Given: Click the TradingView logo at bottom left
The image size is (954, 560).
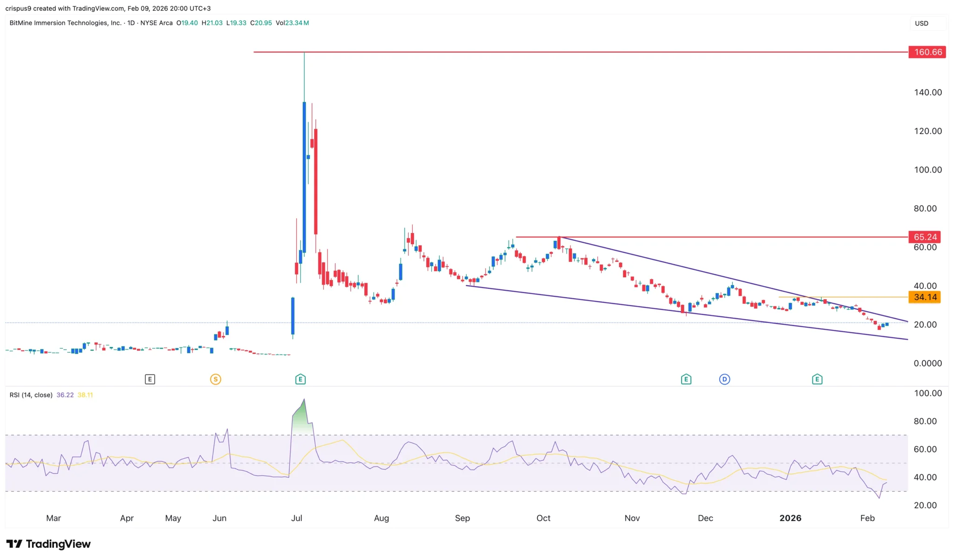Looking at the screenshot, I should [47, 544].
